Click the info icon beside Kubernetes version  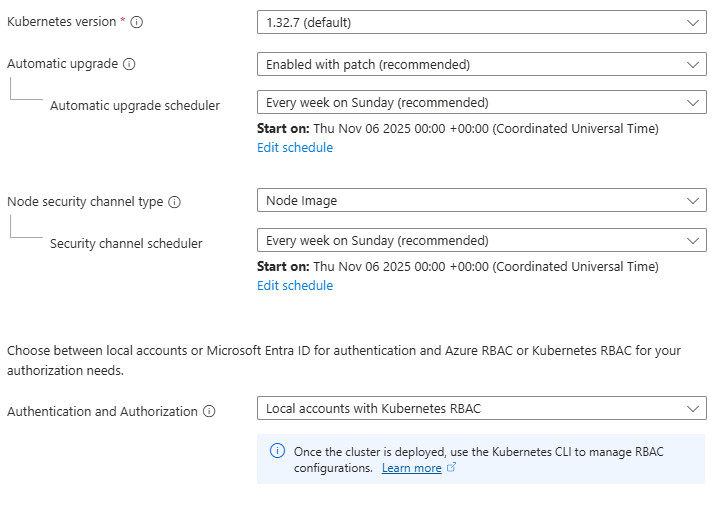click(x=137, y=22)
